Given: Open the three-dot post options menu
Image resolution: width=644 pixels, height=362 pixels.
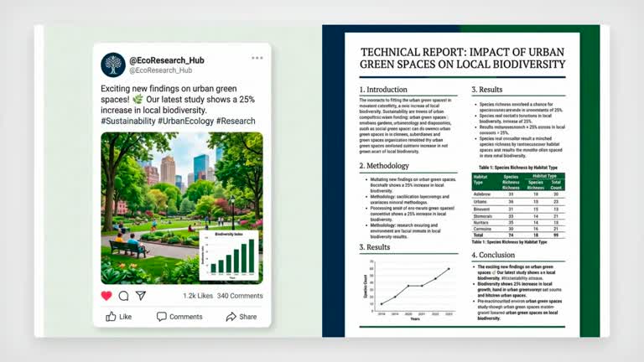Looking at the screenshot, I should (257, 58).
